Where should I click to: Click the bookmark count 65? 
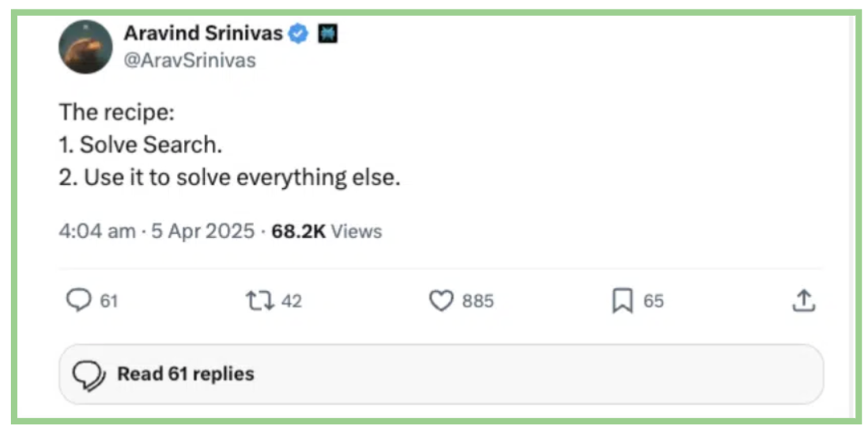[653, 301]
